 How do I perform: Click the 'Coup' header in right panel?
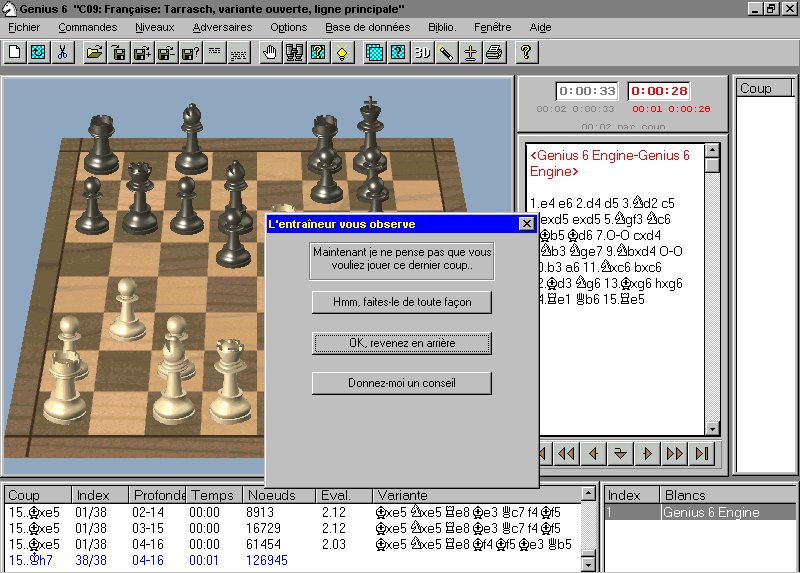(763, 88)
